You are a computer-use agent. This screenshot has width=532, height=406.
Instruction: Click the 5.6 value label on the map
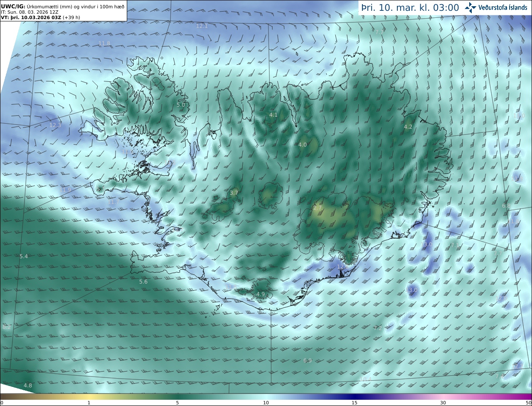coord(143,282)
